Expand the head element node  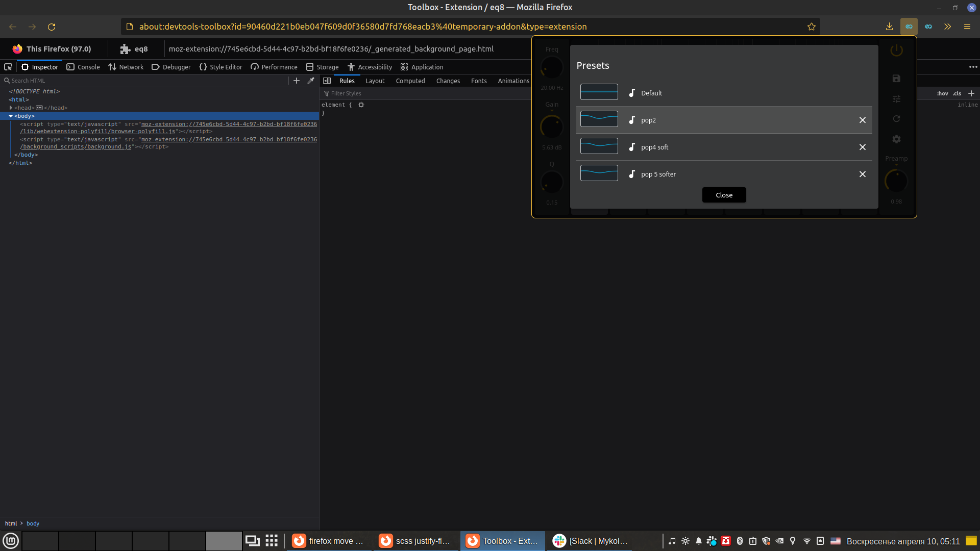pos(11,108)
